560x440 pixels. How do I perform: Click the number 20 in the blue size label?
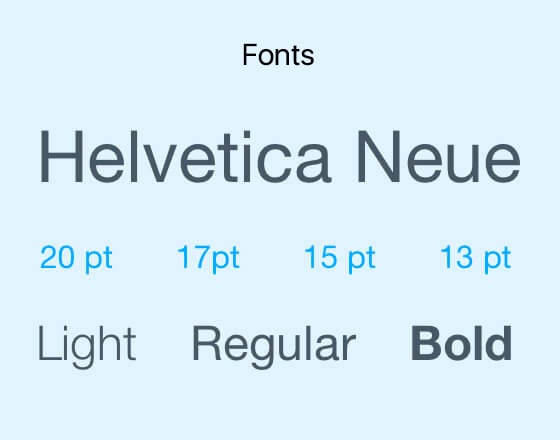(x=57, y=256)
